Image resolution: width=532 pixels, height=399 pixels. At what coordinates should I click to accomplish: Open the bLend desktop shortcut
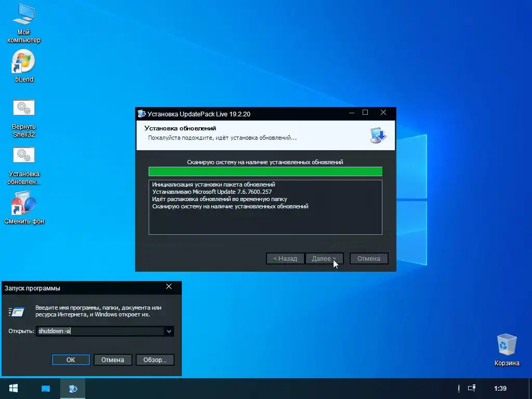click(x=23, y=66)
